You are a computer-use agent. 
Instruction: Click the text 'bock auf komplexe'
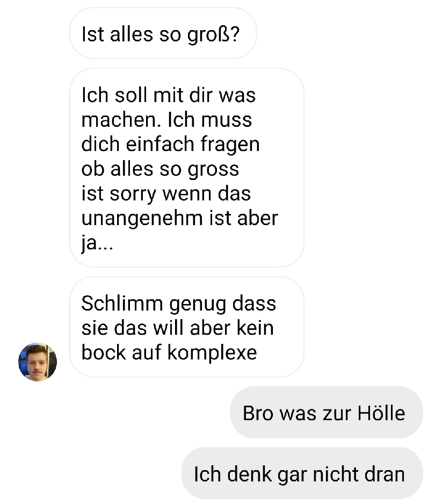pyautogui.click(x=169, y=352)
